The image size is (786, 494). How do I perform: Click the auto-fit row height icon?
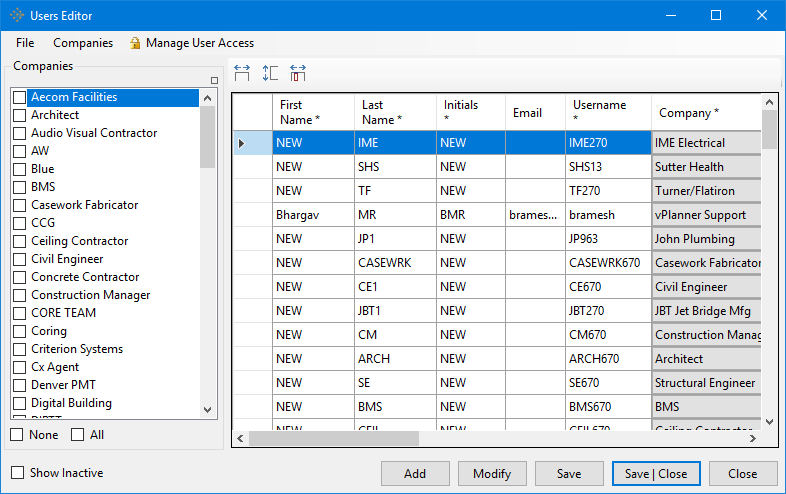pos(270,73)
